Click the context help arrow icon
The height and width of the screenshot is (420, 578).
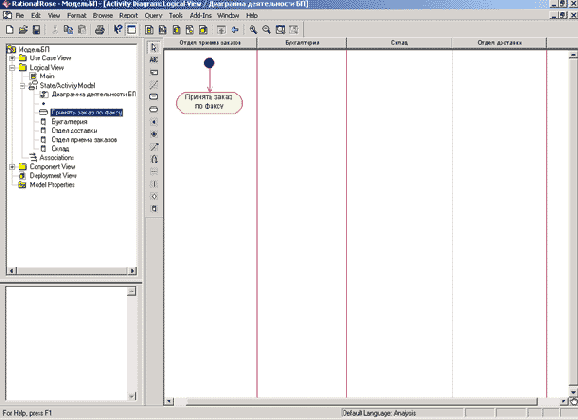coord(118,30)
